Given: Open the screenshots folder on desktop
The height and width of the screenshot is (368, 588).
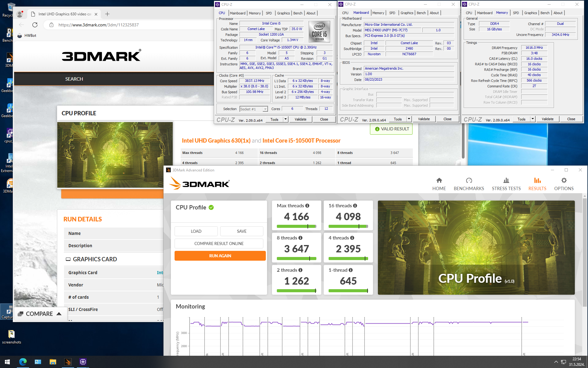Looking at the screenshot, I should coord(12,337).
